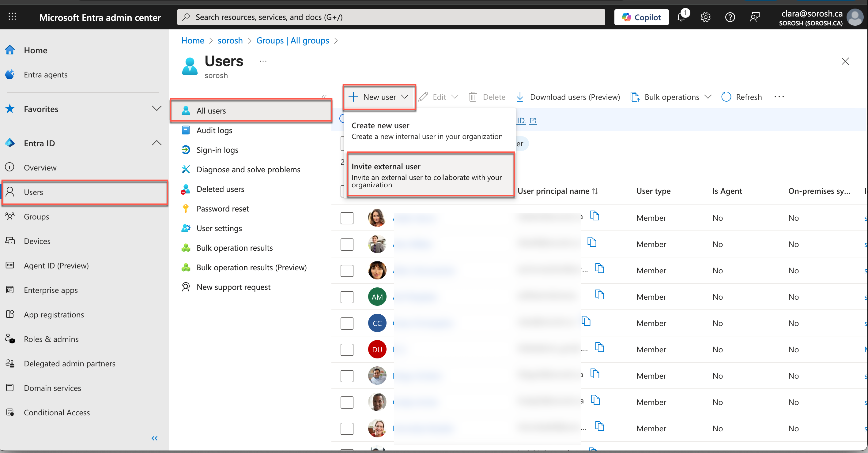Open the Copilot button
The height and width of the screenshot is (453, 868).
(x=641, y=17)
